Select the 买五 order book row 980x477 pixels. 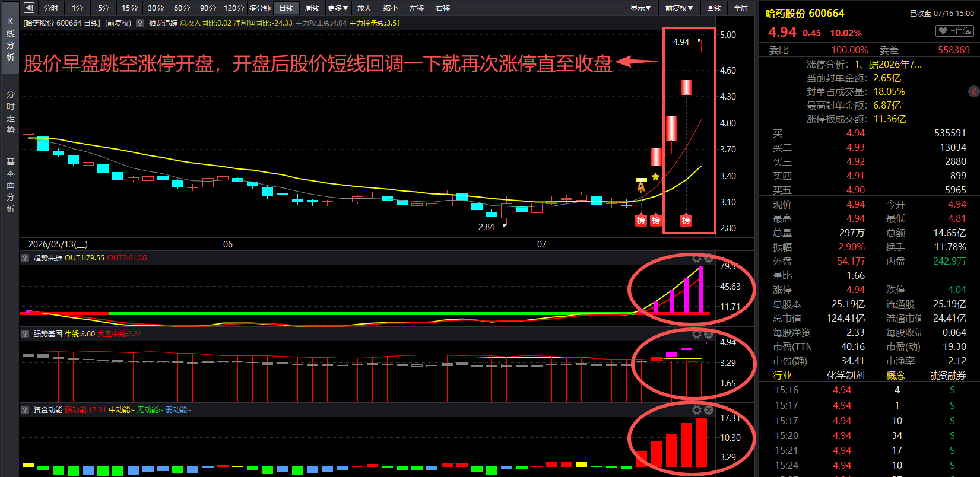[x=869, y=190]
